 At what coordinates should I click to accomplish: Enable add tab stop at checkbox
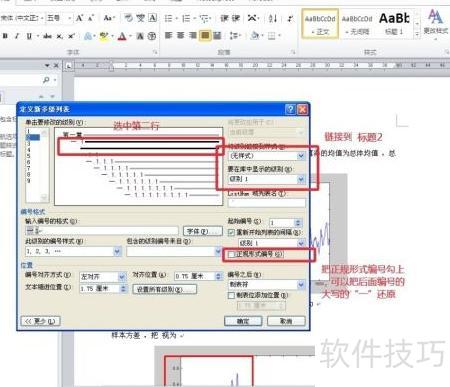(231, 295)
